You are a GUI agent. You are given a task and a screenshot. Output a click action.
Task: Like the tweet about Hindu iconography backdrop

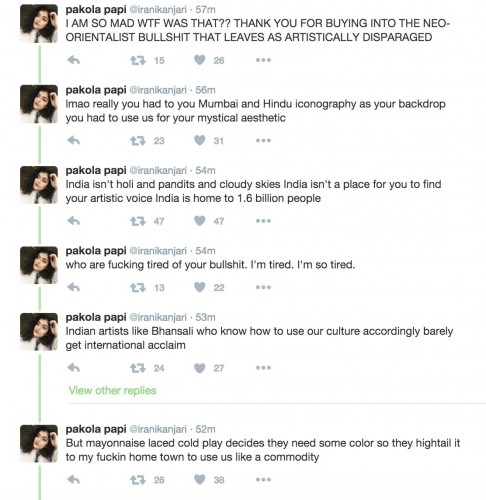200,140
